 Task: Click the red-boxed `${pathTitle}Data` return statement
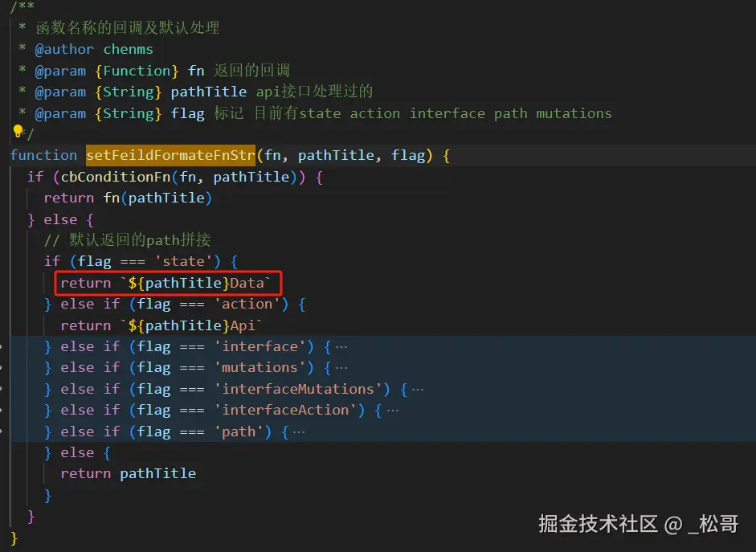[170, 283]
